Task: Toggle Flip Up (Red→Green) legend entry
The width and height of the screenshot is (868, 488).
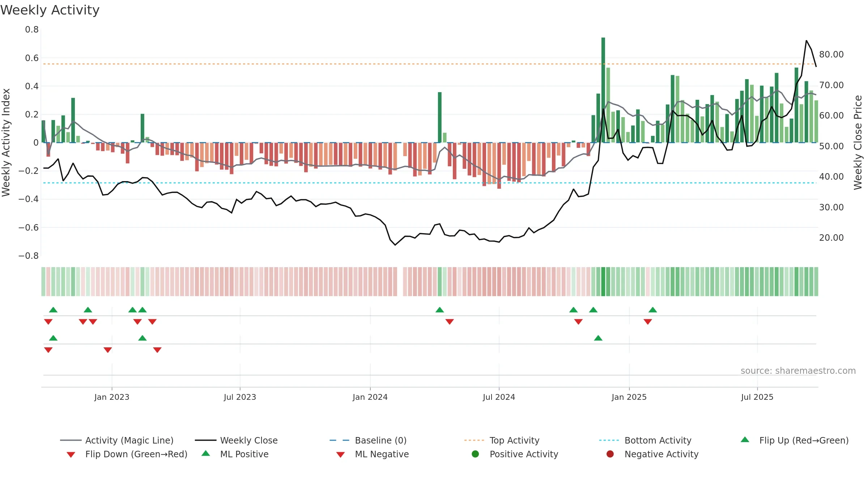Action: point(795,440)
